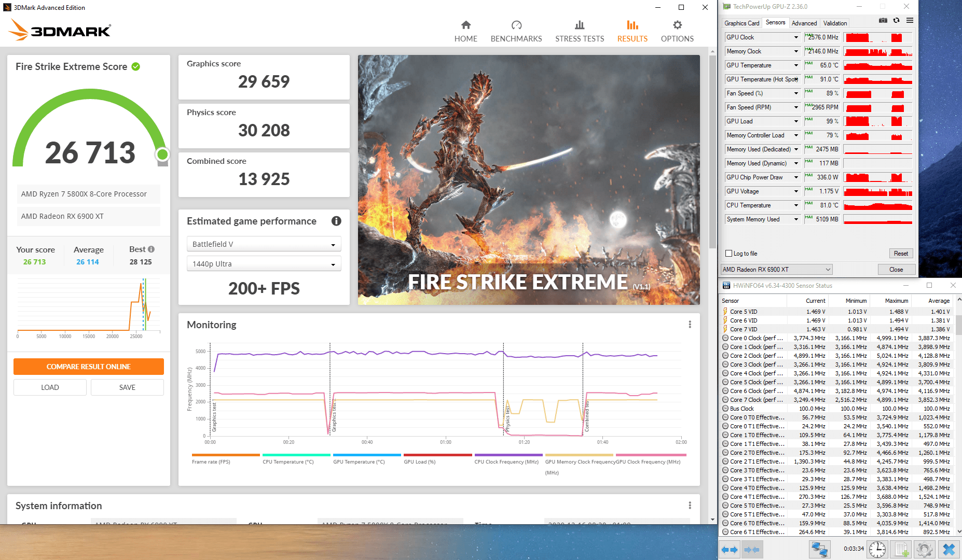
Task: Click the GPU Load red legend swatch
Action: pos(438,455)
